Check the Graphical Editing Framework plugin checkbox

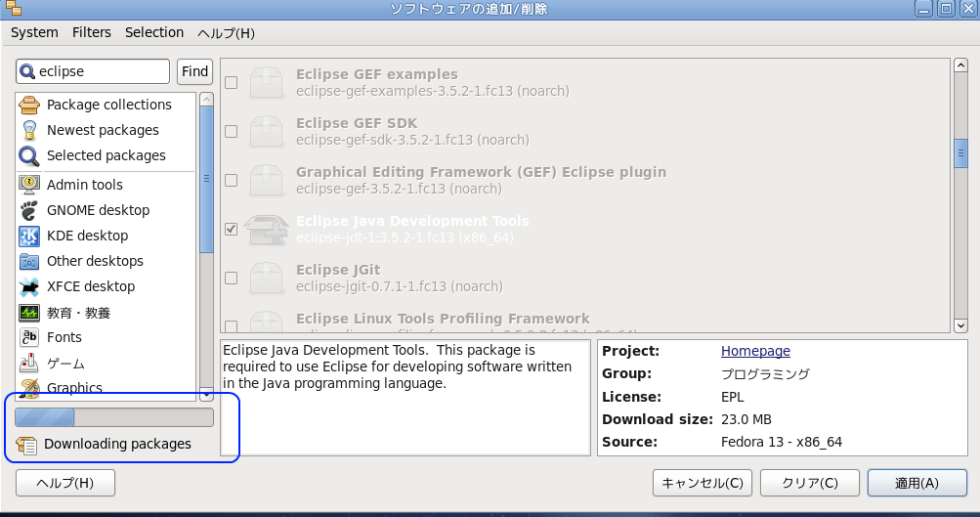pos(232,180)
